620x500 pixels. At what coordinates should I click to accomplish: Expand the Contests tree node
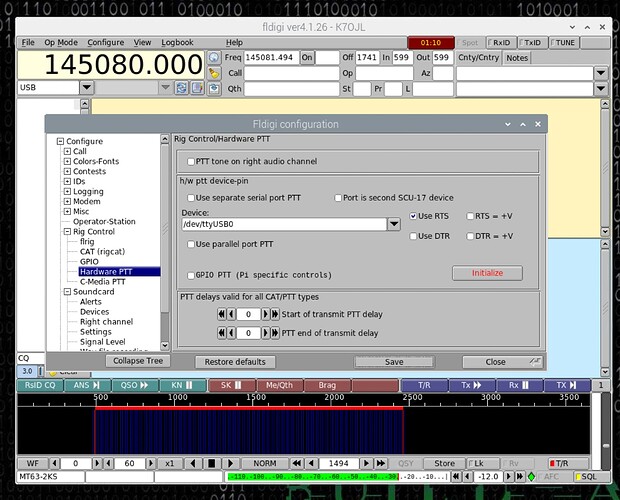click(67, 171)
